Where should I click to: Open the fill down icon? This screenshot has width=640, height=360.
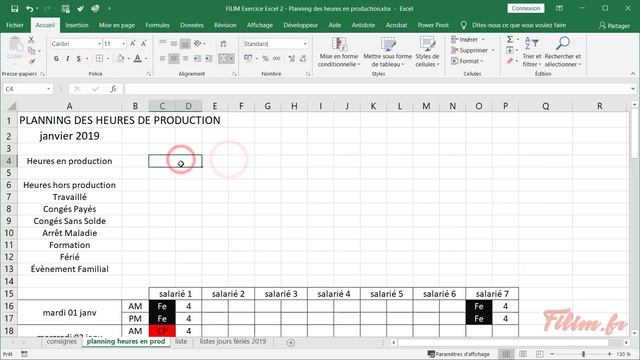510,50
